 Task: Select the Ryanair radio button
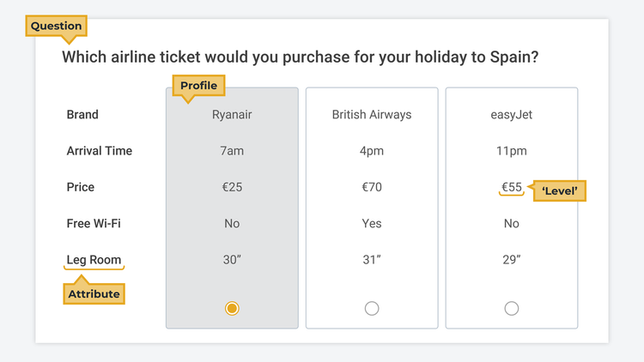click(x=232, y=308)
